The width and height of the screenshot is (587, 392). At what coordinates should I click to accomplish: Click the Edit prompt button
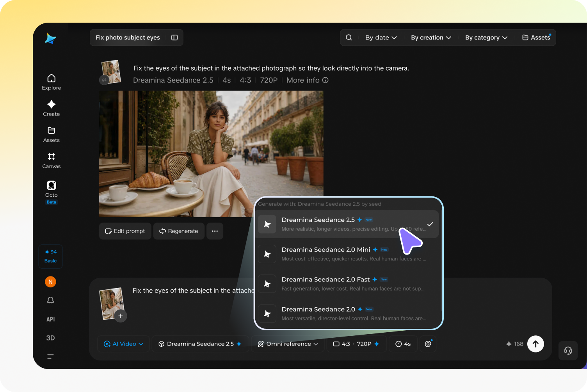(125, 231)
